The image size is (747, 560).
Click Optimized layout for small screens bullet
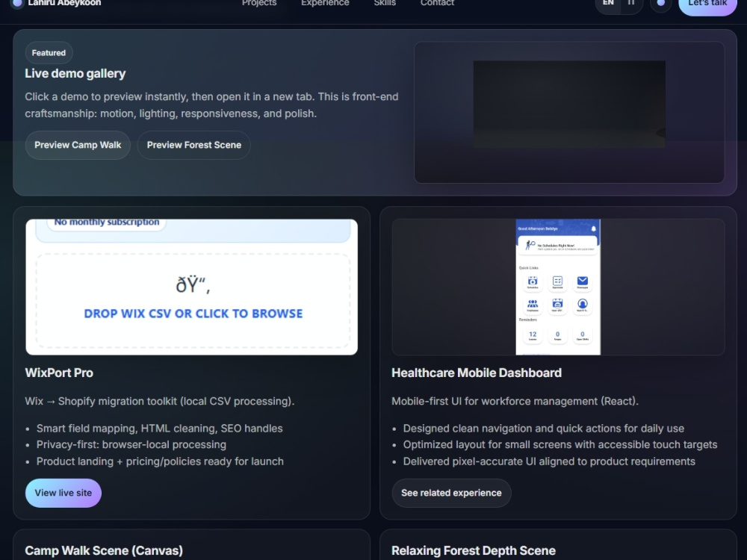[560, 445]
